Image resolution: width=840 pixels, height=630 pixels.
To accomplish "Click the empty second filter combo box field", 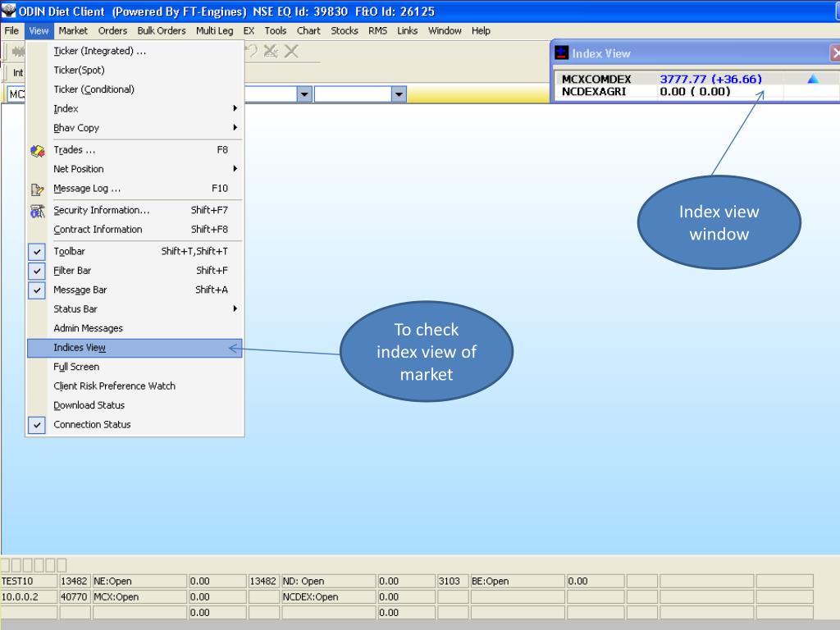I will (354, 94).
